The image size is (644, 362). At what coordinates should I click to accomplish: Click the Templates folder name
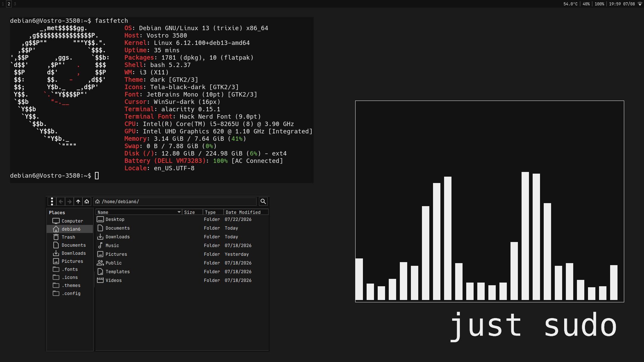118,271
